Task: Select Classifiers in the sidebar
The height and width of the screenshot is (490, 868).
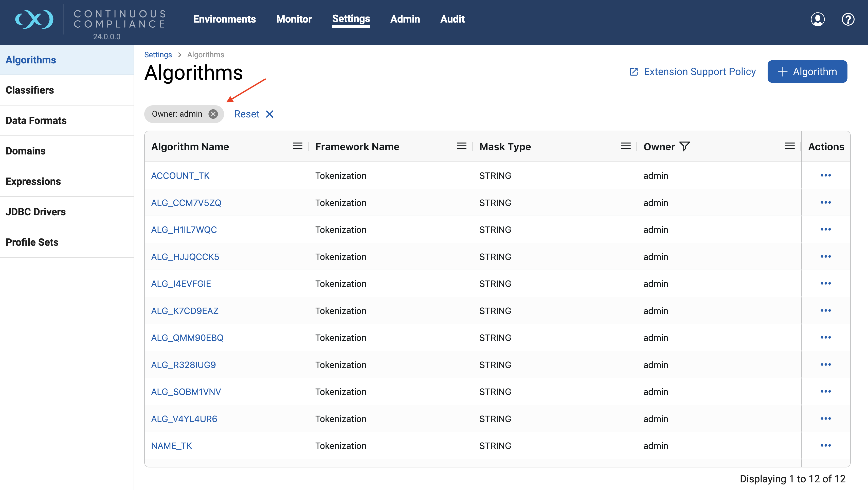Action: [30, 90]
